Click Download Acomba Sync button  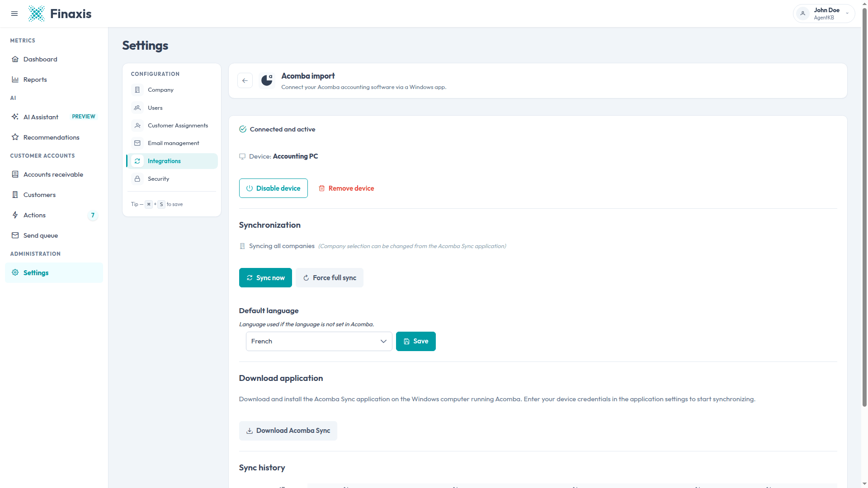pyautogui.click(x=288, y=431)
